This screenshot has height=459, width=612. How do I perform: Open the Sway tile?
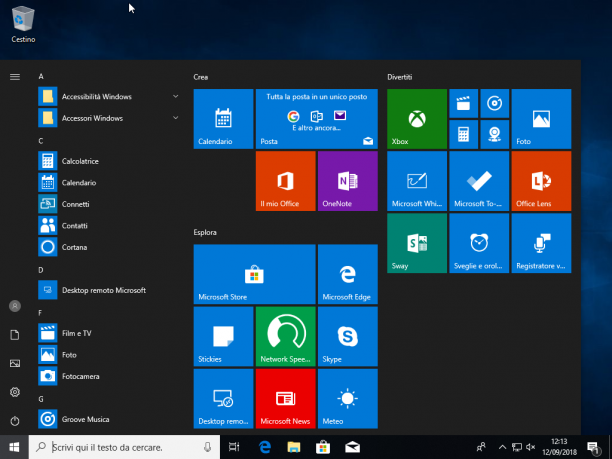(417, 243)
